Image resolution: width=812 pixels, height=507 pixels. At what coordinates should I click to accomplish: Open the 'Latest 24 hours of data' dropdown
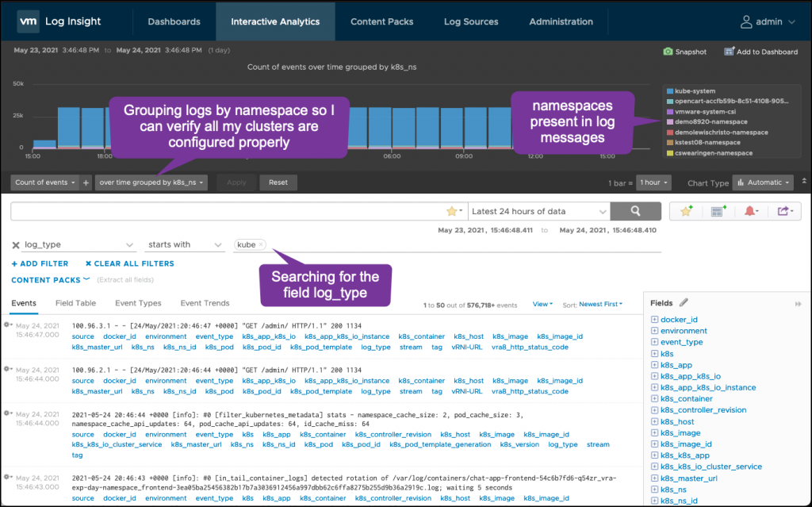pyautogui.click(x=538, y=211)
